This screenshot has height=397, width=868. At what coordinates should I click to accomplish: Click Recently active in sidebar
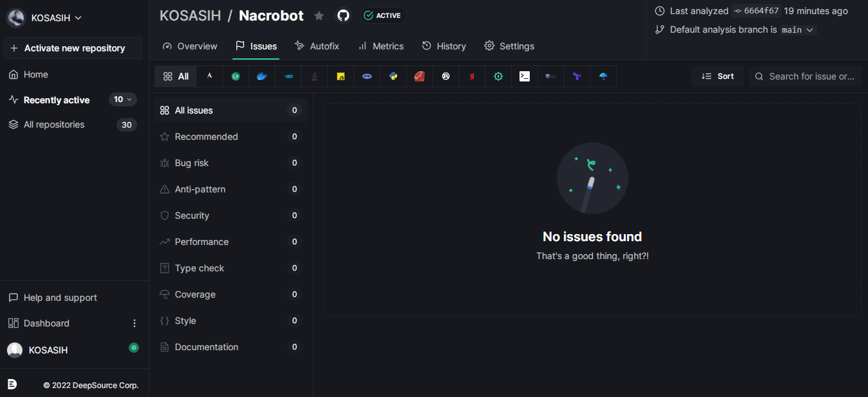[56, 100]
